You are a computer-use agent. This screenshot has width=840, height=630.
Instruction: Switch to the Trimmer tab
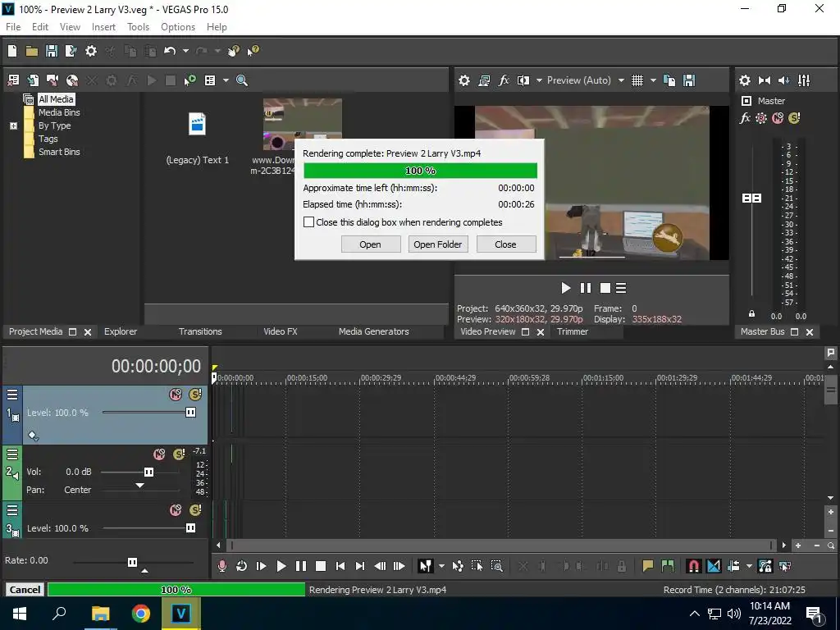pos(573,331)
